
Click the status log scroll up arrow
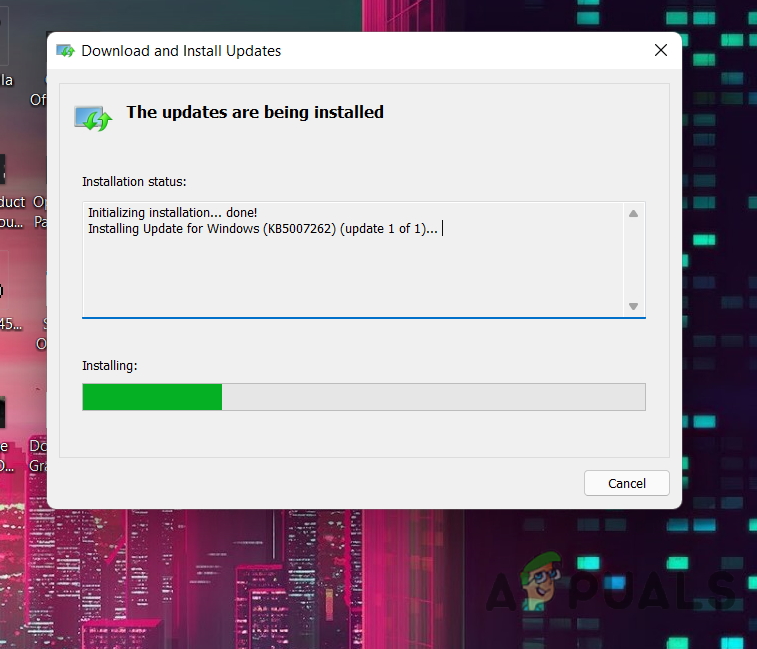633,213
